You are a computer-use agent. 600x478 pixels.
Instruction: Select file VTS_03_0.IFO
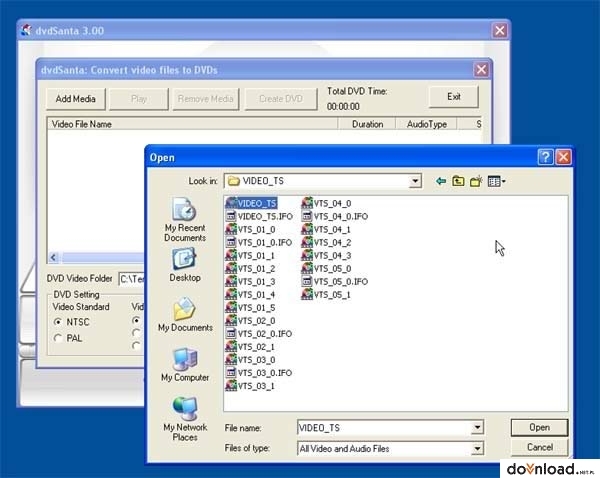pos(259,373)
